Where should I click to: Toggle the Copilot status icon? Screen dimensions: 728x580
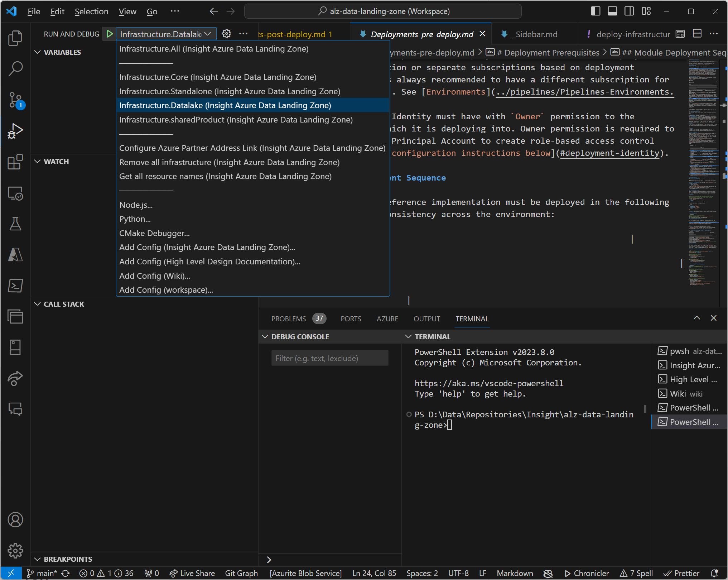pos(548,573)
